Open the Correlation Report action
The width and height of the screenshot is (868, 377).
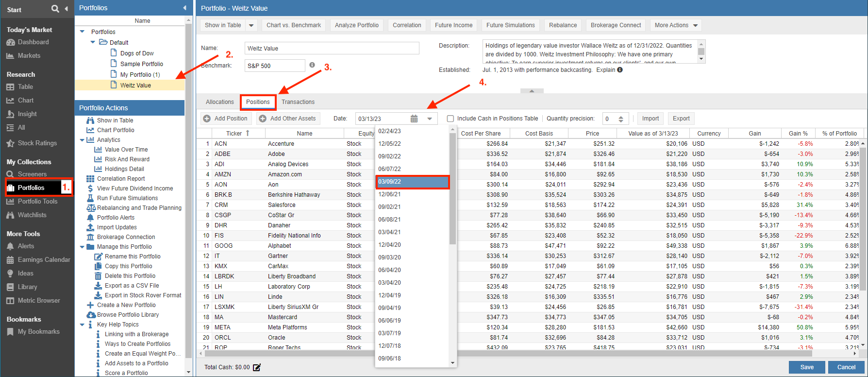[121, 179]
